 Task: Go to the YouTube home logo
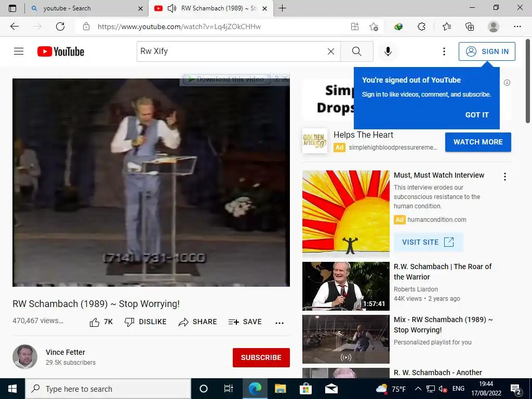point(61,51)
